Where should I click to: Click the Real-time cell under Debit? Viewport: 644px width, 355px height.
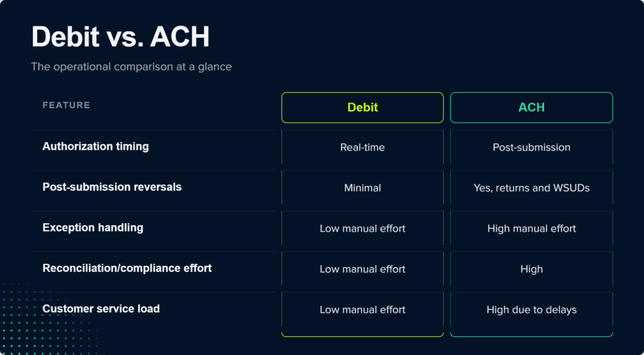362,147
